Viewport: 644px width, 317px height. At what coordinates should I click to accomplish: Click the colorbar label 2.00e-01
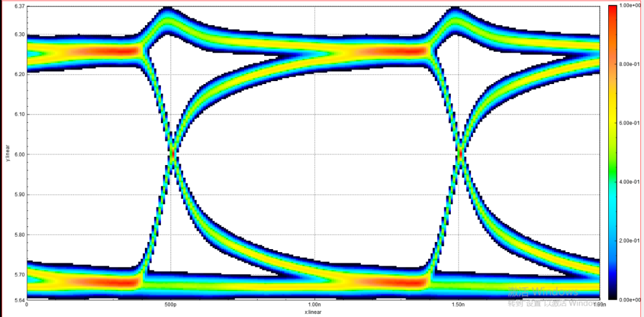630,241
